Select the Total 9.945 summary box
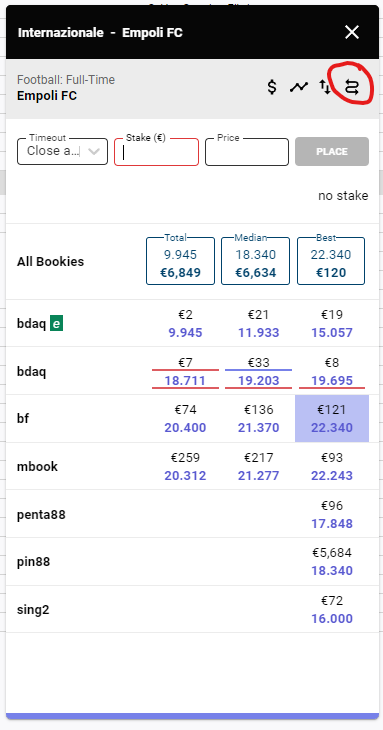 click(x=181, y=261)
